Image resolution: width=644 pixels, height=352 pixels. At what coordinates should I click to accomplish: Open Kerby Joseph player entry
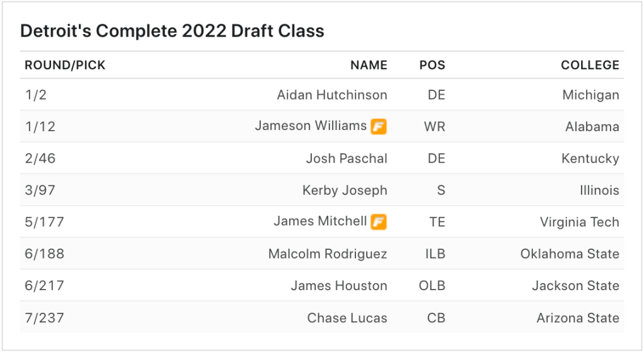coord(345,191)
